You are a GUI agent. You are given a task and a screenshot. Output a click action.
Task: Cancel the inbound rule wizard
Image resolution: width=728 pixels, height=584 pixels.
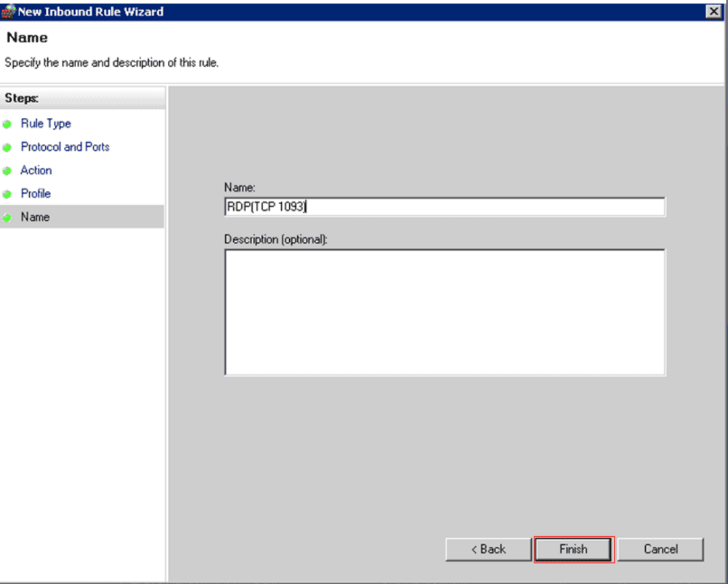click(x=660, y=549)
